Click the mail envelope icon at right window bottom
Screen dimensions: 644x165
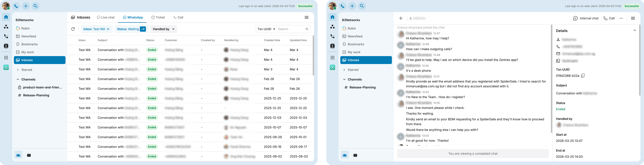(355, 155)
